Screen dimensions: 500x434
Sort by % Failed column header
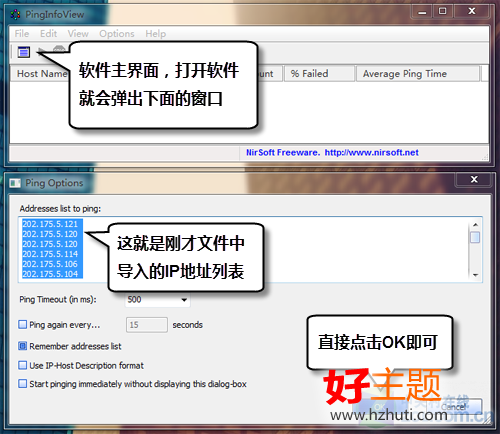coord(319,74)
